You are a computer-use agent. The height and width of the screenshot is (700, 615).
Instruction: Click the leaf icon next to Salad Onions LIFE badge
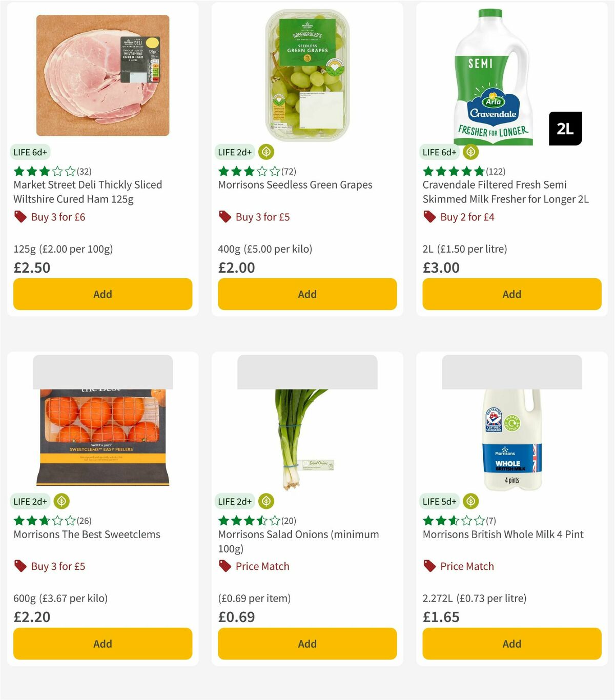click(x=266, y=501)
